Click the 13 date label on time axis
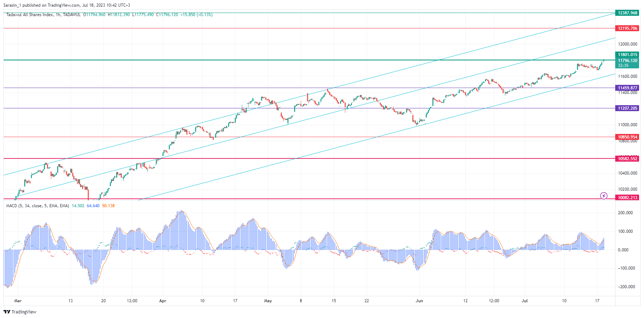Image resolution: width=644 pixels, height=318 pixels. coord(71,301)
